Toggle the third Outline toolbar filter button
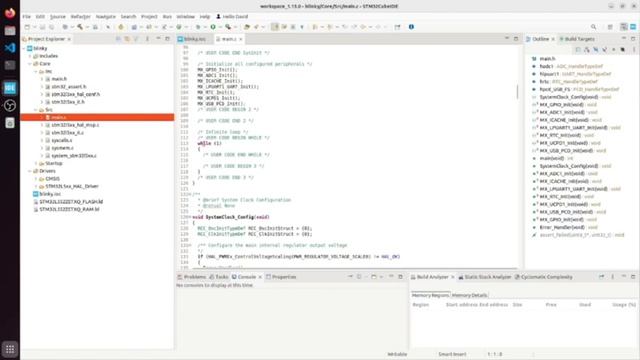The width and height of the screenshot is (640, 360). coord(596,49)
